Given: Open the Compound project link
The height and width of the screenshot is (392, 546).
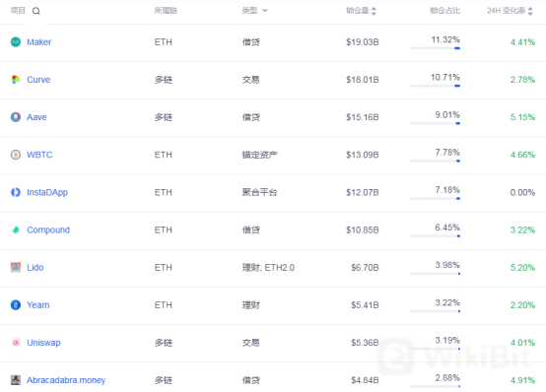Looking at the screenshot, I should tap(48, 230).
